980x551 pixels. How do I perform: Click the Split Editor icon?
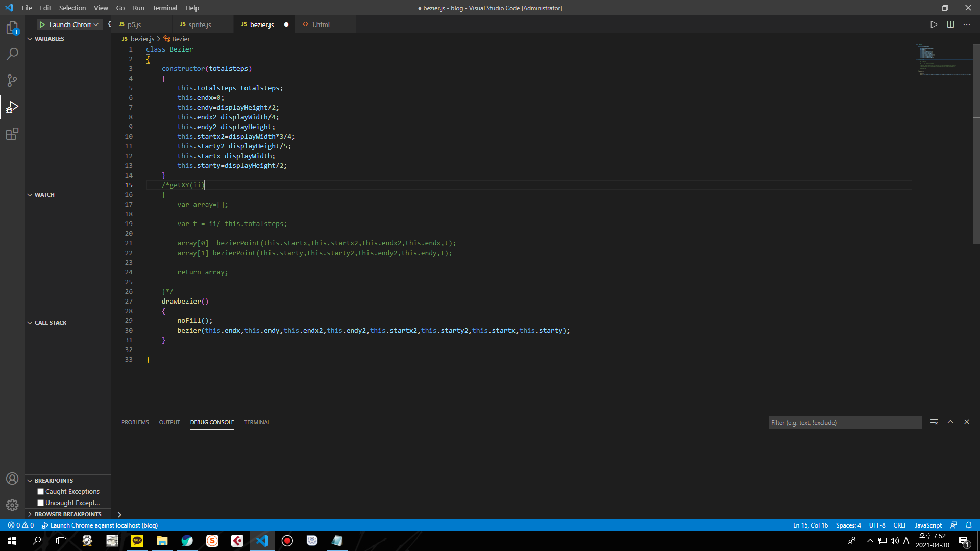click(x=950, y=24)
